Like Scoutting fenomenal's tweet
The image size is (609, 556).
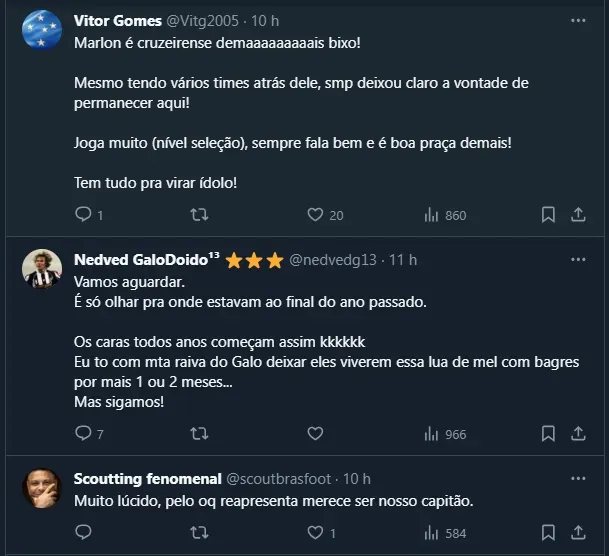pyautogui.click(x=315, y=532)
